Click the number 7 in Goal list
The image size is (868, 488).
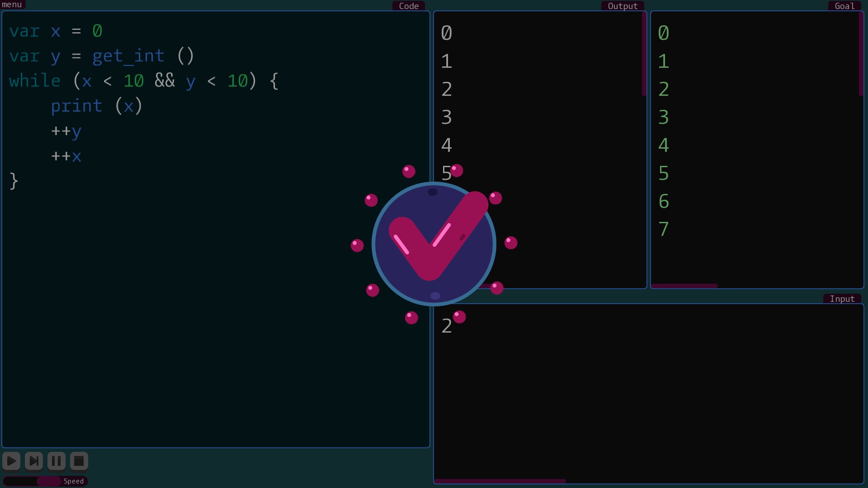click(663, 230)
